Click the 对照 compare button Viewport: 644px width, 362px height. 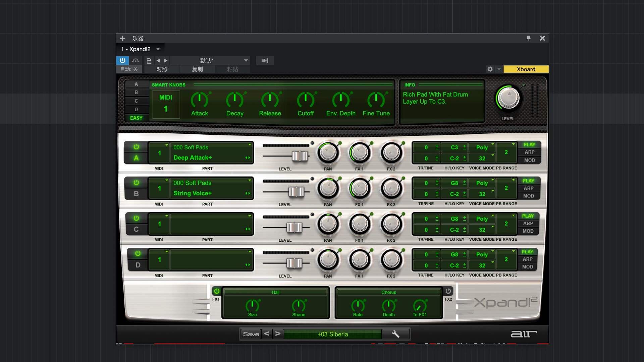[162, 69]
